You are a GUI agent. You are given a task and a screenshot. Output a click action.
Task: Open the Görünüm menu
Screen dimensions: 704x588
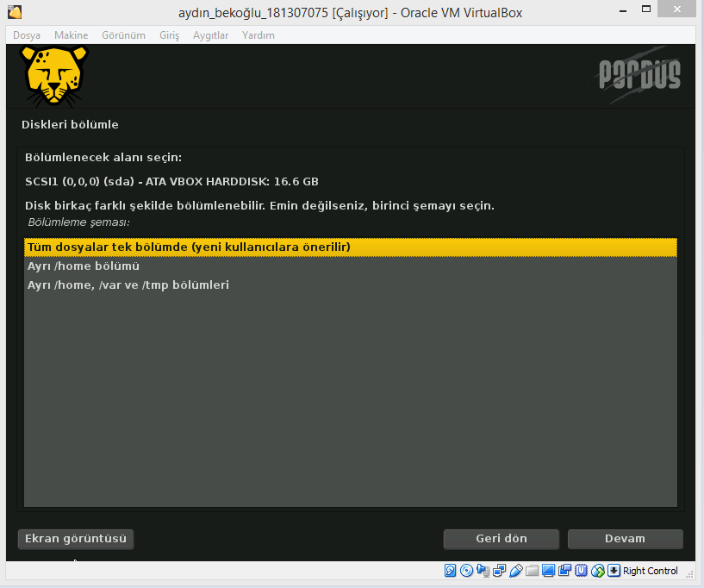[x=123, y=35]
